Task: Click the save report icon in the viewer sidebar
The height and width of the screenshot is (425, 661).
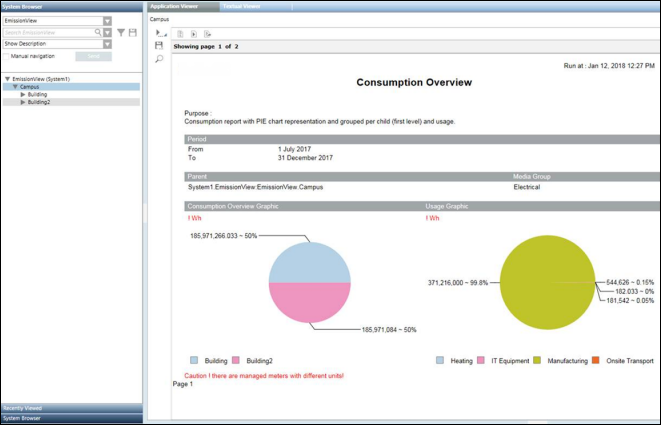Action: 158,46
